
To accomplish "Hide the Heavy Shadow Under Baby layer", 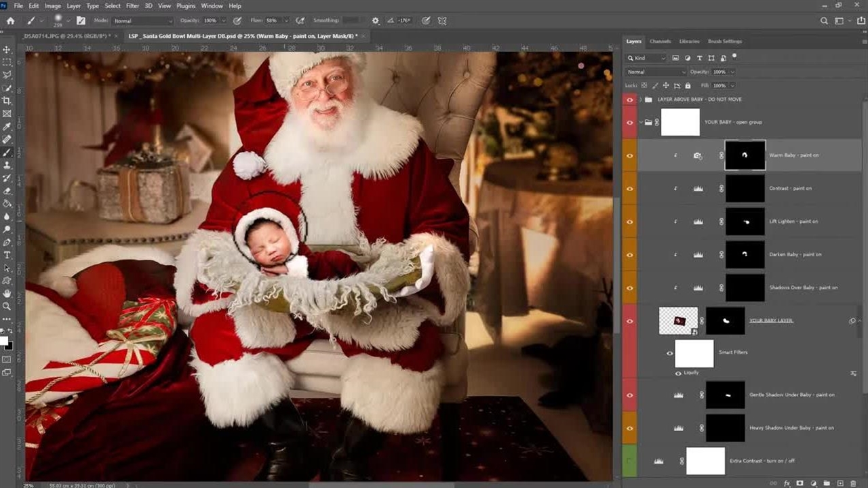I will (630, 428).
